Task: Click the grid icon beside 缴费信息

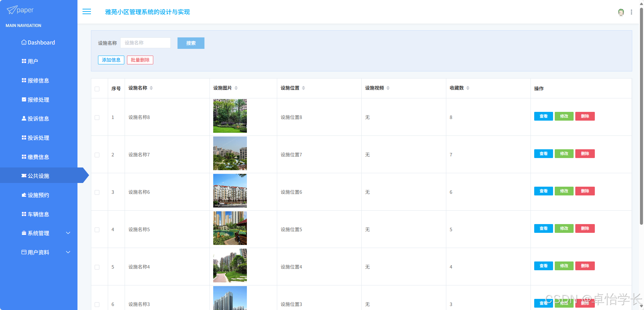Action: (24, 157)
